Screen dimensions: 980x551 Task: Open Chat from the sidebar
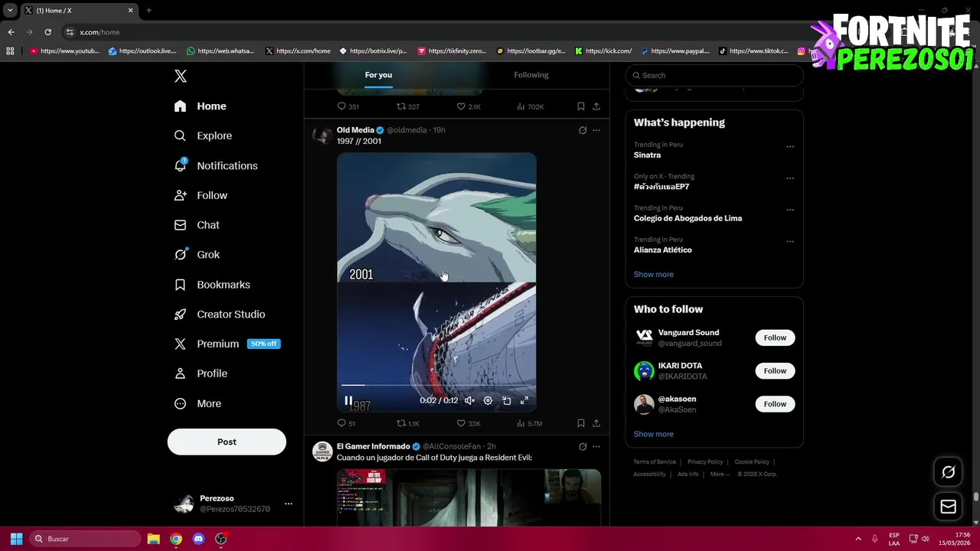(x=197, y=225)
